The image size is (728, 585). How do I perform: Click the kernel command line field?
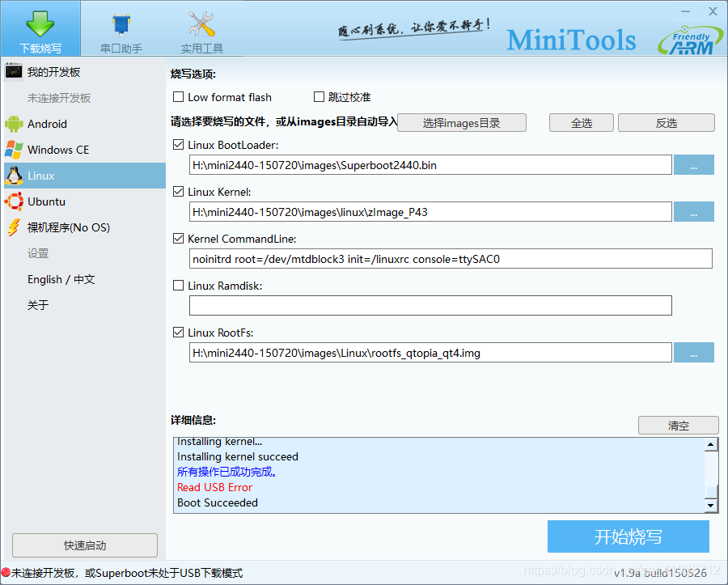coord(451,259)
